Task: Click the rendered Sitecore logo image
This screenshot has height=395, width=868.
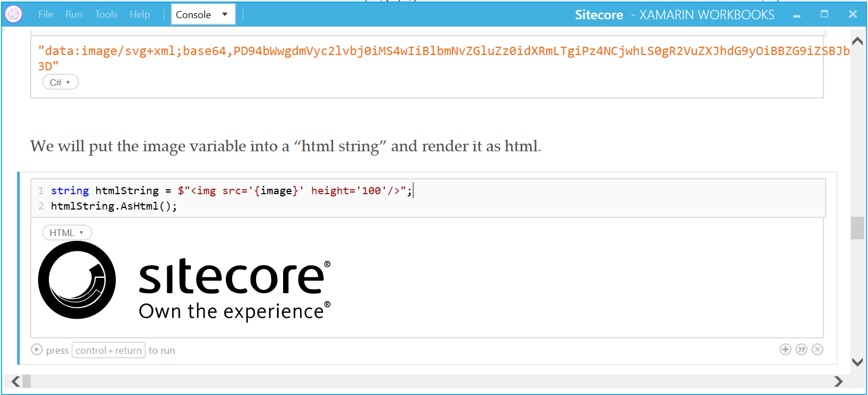Action: click(x=185, y=281)
